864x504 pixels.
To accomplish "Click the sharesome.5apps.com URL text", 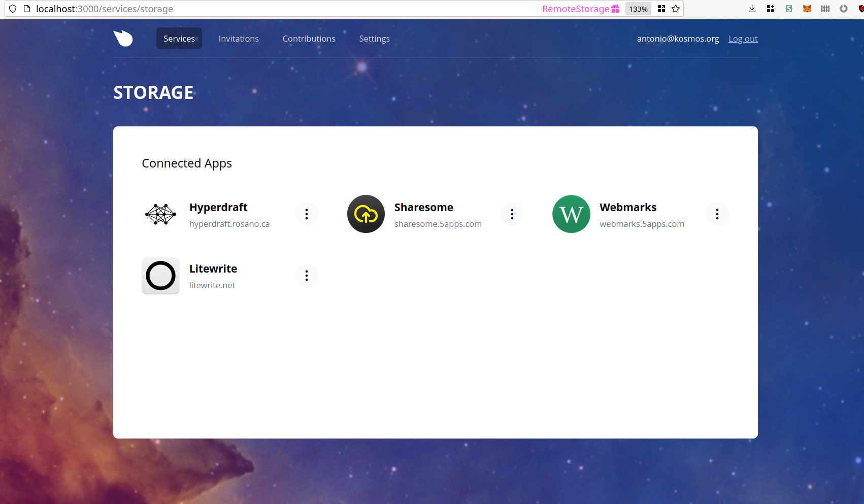I will tap(438, 224).
